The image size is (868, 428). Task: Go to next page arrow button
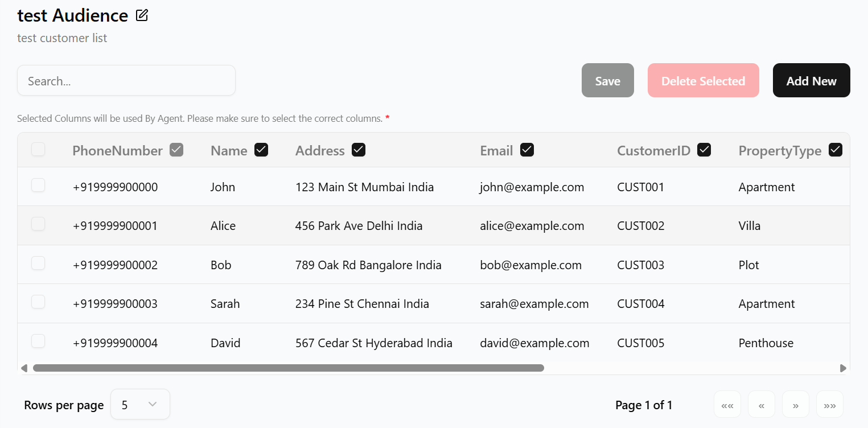[795, 405]
